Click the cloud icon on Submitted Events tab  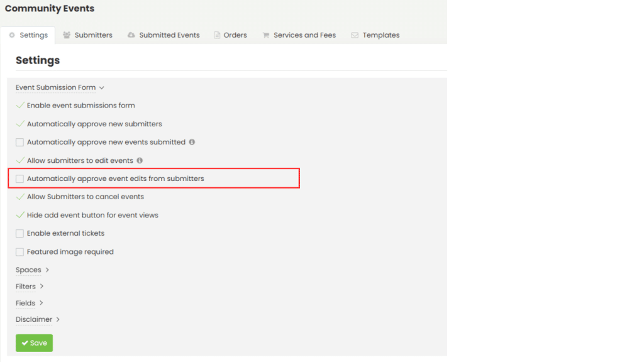(x=133, y=35)
